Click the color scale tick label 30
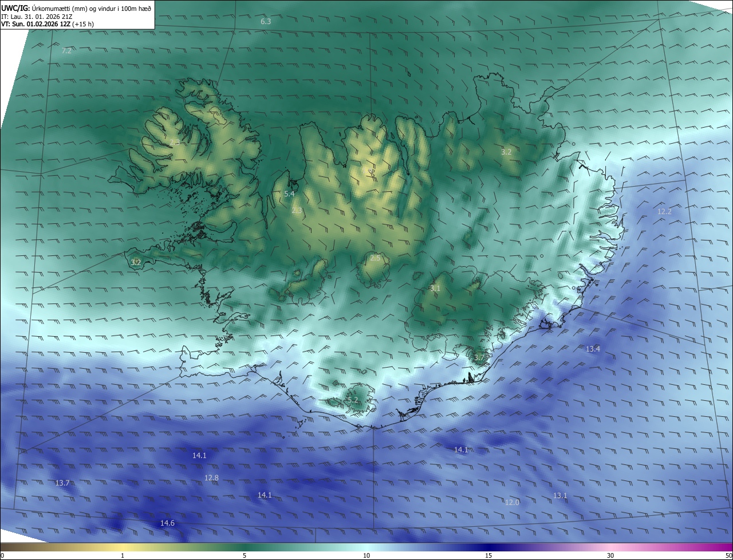This screenshot has width=733, height=560. click(x=610, y=555)
